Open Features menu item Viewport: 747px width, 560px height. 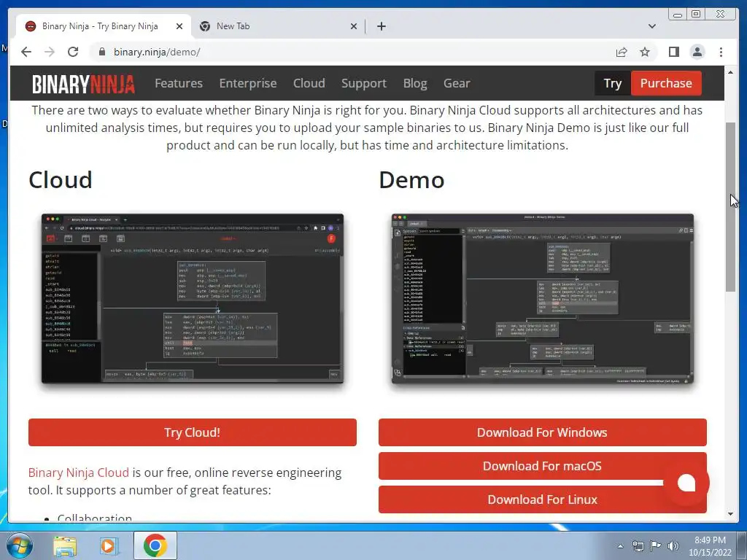179,83
